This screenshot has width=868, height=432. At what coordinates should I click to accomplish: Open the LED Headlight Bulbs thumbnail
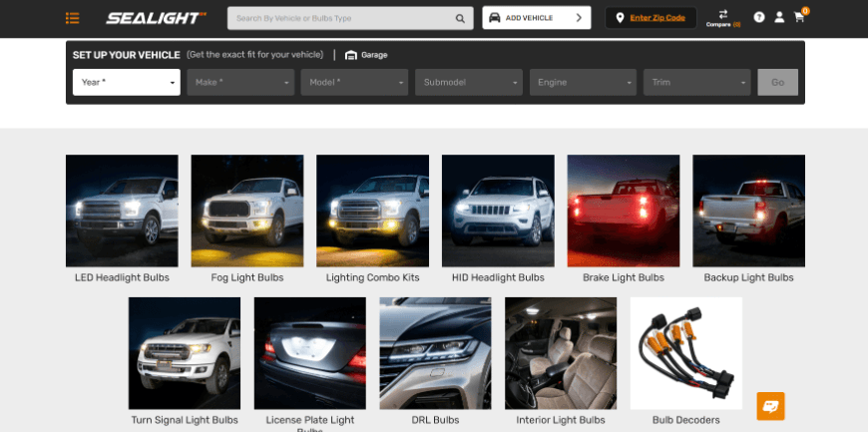tap(122, 211)
